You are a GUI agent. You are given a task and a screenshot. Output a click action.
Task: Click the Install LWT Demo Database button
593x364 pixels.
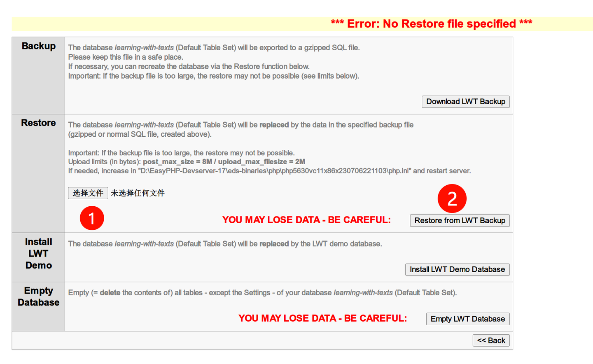(457, 270)
